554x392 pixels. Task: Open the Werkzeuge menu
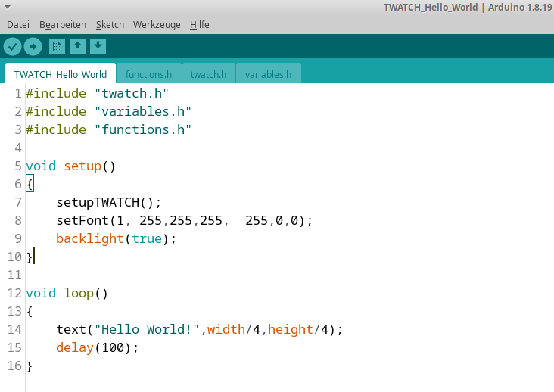click(x=157, y=24)
